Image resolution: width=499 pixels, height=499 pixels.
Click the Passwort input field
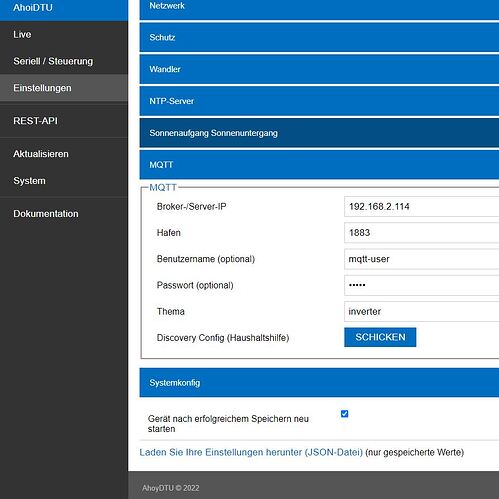[421, 285]
